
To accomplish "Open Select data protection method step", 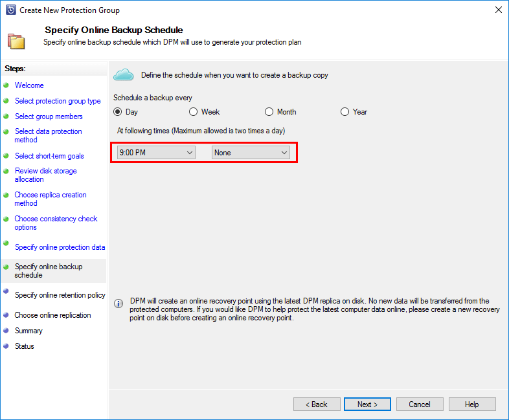I will coord(49,135).
